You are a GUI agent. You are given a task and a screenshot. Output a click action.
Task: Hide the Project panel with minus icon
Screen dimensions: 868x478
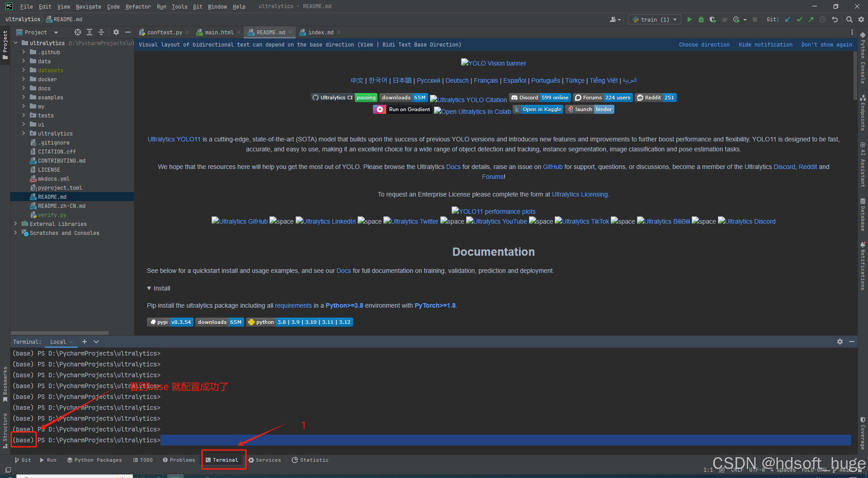(x=128, y=32)
